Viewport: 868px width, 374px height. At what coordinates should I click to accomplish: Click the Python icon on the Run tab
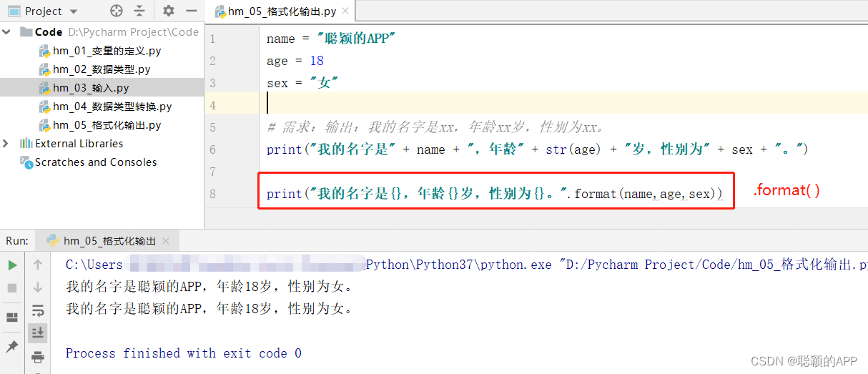(x=53, y=240)
